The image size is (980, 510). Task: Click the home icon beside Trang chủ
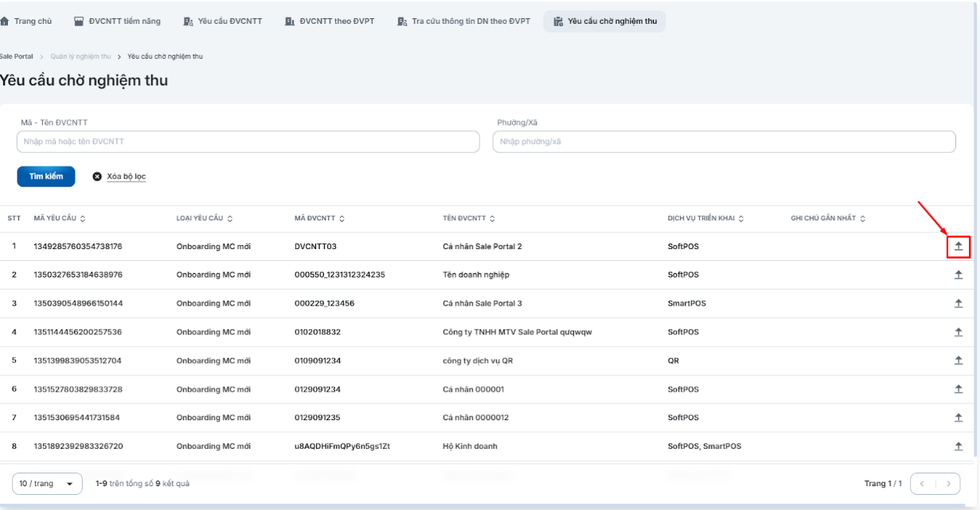(5, 21)
